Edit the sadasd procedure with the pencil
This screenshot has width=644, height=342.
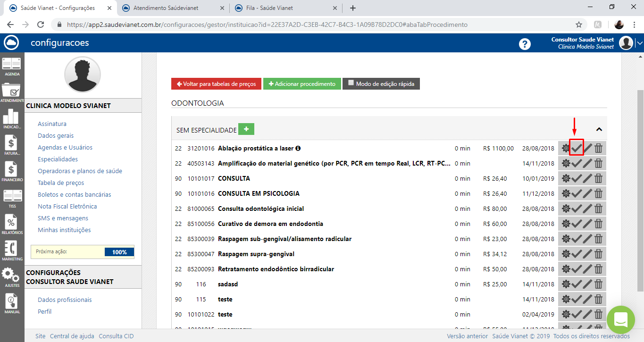(x=587, y=284)
